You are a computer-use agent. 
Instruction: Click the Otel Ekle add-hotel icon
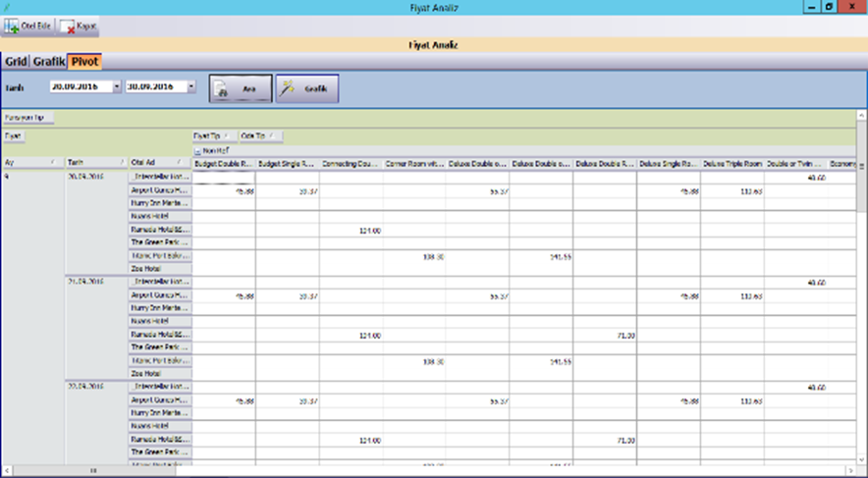click(x=11, y=26)
